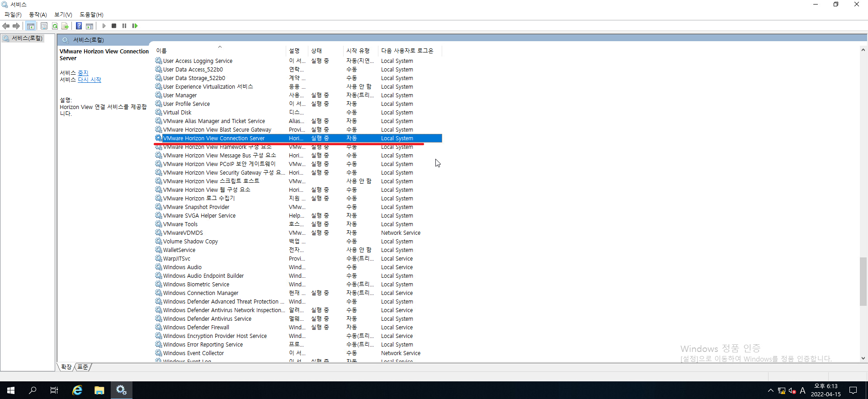The height and width of the screenshot is (399, 868).
Task: Select the User Data Access_522b0 service
Action: pyautogui.click(x=298, y=70)
